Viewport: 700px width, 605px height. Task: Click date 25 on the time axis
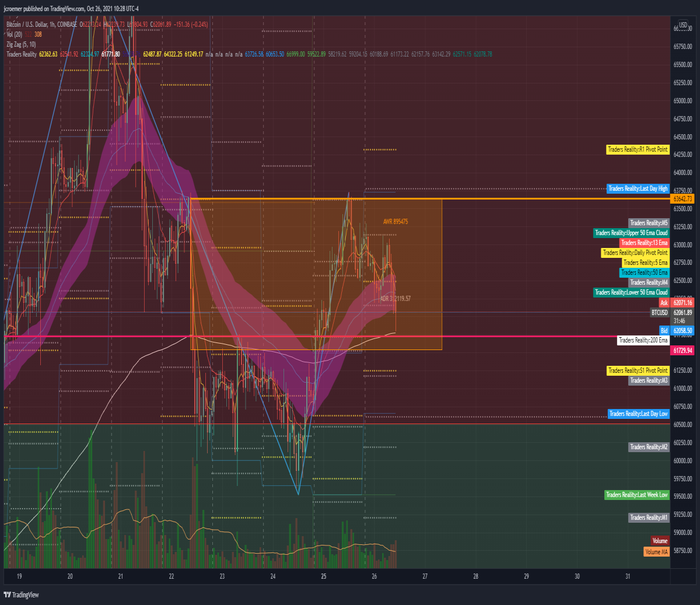[x=324, y=576]
